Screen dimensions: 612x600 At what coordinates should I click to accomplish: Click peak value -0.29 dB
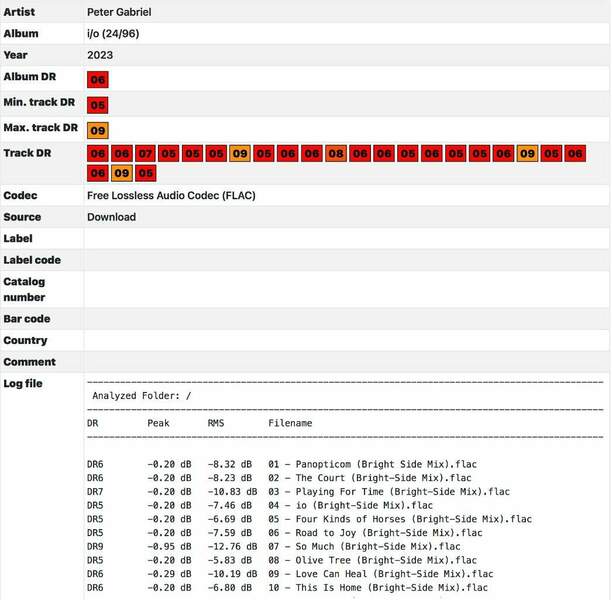(169, 574)
